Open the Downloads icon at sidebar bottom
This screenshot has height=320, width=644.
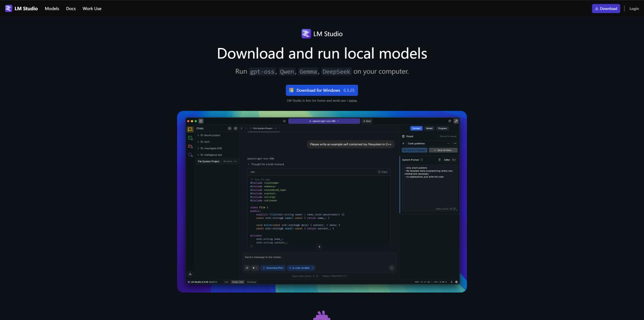point(190,274)
